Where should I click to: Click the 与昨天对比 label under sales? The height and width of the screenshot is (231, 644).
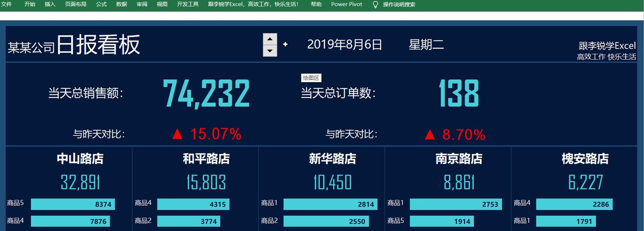(99, 134)
